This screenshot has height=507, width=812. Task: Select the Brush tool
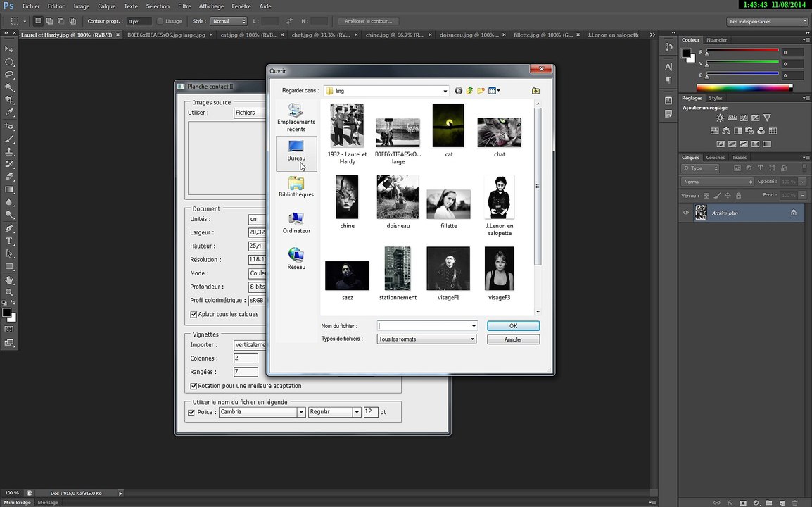point(9,139)
